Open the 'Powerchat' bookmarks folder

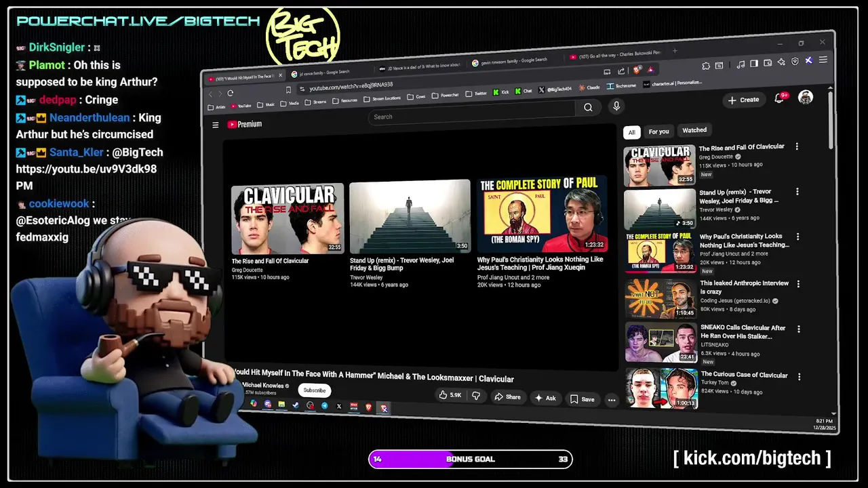click(x=445, y=96)
